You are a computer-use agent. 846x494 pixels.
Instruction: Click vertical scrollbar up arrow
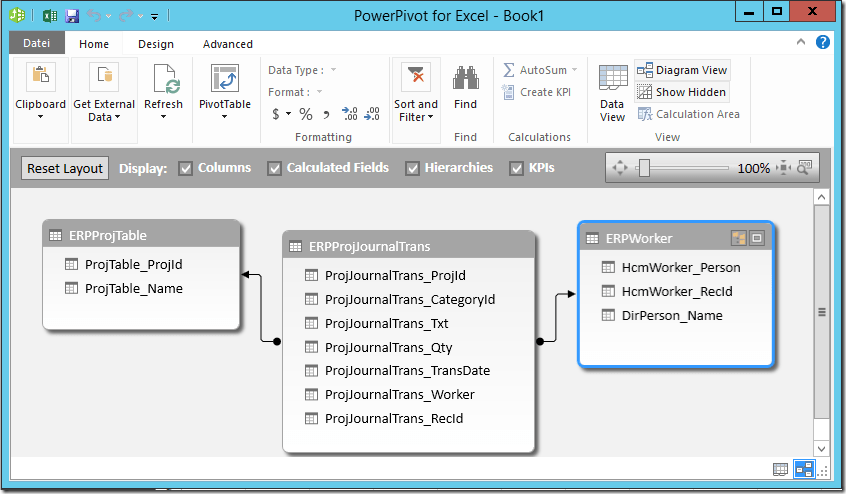821,197
